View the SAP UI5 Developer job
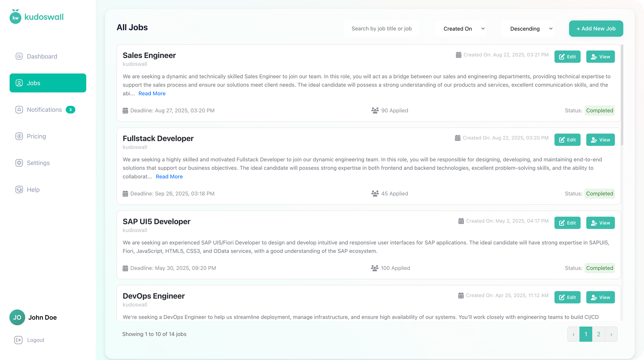644x360 pixels. [x=600, y=223]
